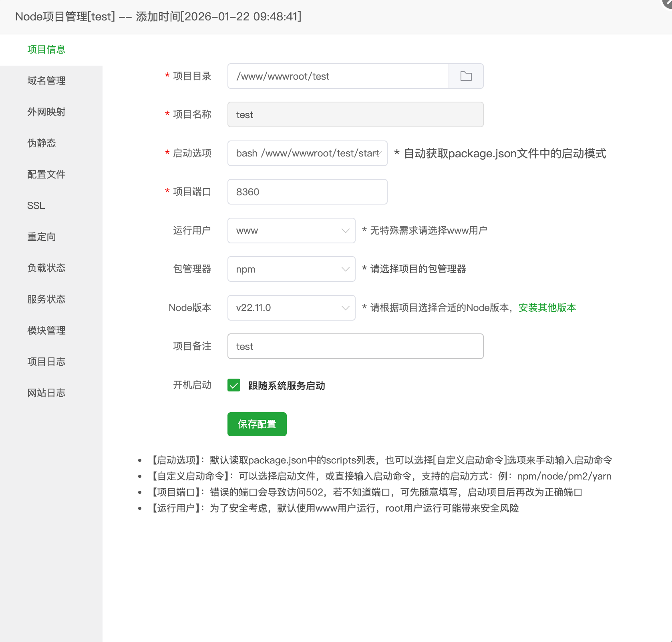
Task: Click the hint 无特殊需求请选择www用户
Action: 425,231
